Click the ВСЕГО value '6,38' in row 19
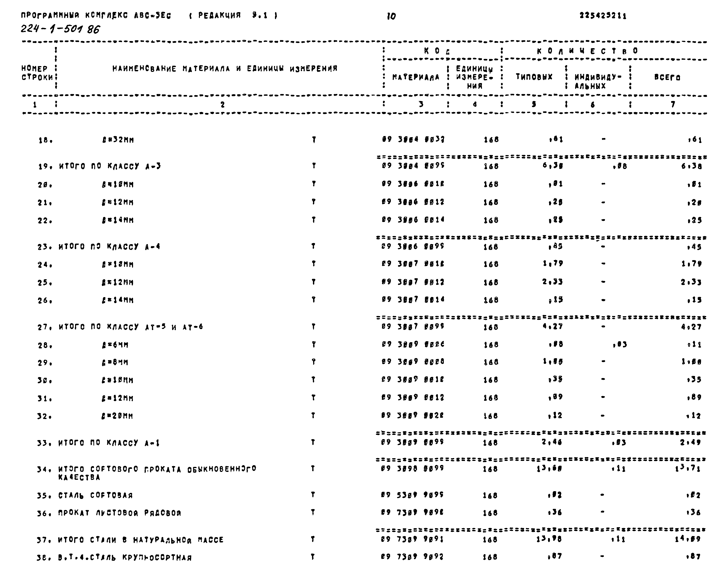728x569 pixels. 692,166
